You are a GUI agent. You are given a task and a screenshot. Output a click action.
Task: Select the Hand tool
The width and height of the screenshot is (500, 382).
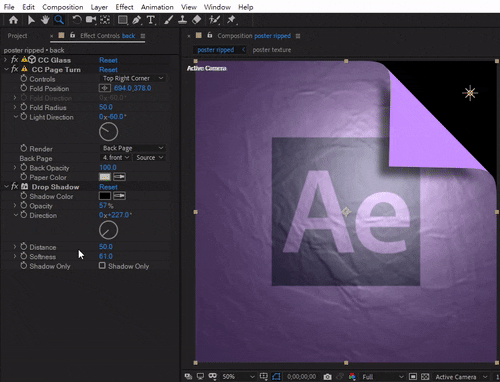pyautogui.click(x=45, y=20)
